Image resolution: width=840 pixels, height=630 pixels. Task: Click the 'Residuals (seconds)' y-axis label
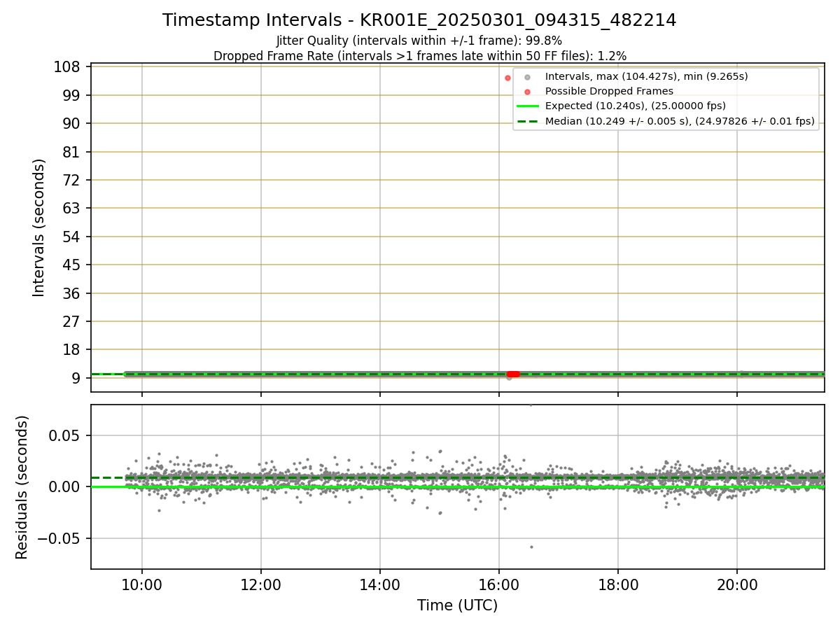(22, 487)
